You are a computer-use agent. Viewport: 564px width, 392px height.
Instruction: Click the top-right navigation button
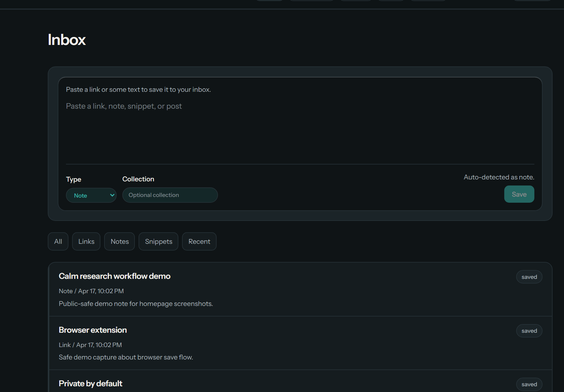(531, 1)
